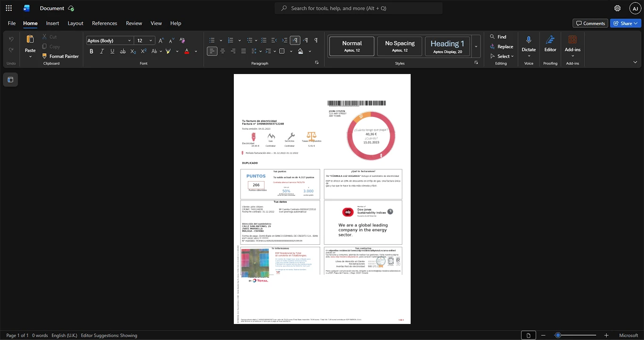Justify paragraph text
644x340 pixels.
243,51
